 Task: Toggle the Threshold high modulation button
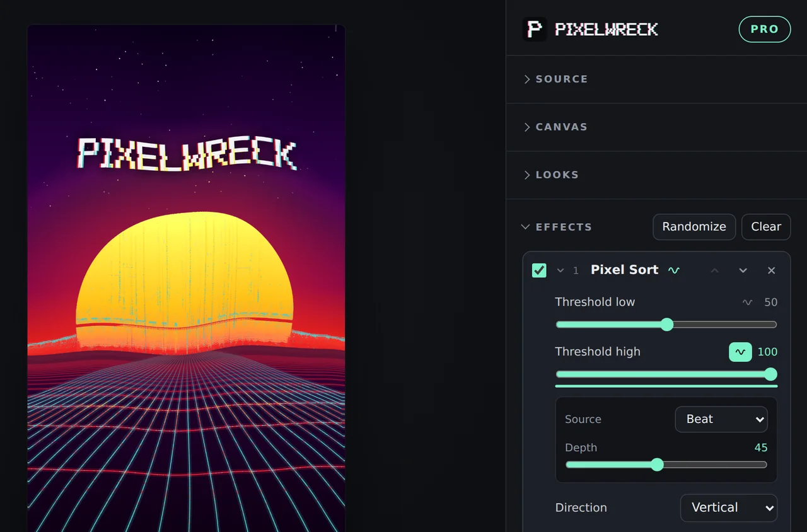coord(740,352)
